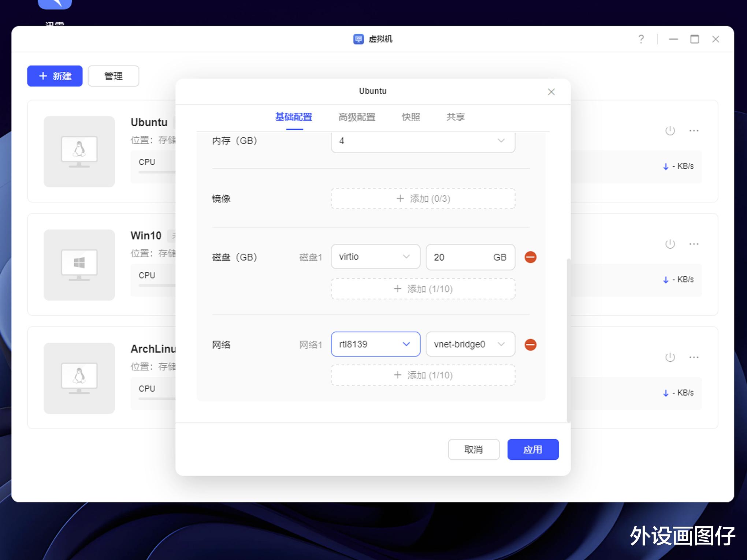Click the 应用 apply button
Image resolution: width=747 pixels, height=560 pixels.
point(532,449)
